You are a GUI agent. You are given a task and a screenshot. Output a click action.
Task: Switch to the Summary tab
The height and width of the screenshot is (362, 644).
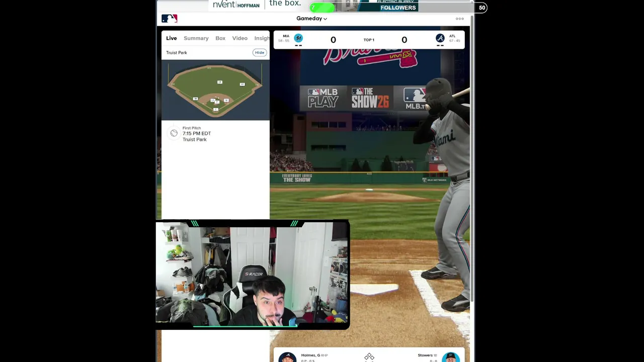coord(196,38)
